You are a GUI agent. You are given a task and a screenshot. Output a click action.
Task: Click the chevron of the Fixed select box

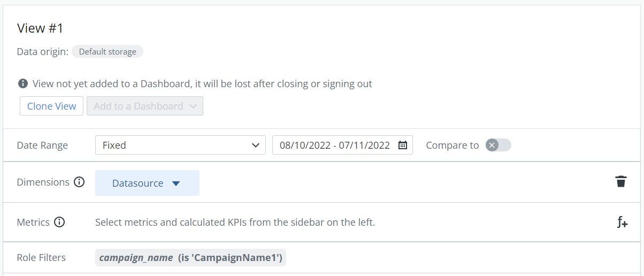pyautogui.click(x=255, y=145)
